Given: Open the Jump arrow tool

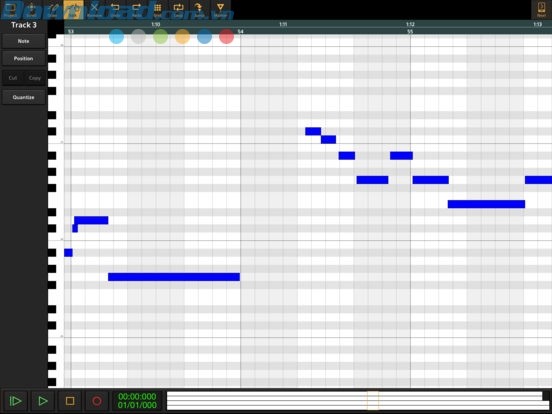Looking at the screenshot, I should pyautogui.click(x=199, y=10).
